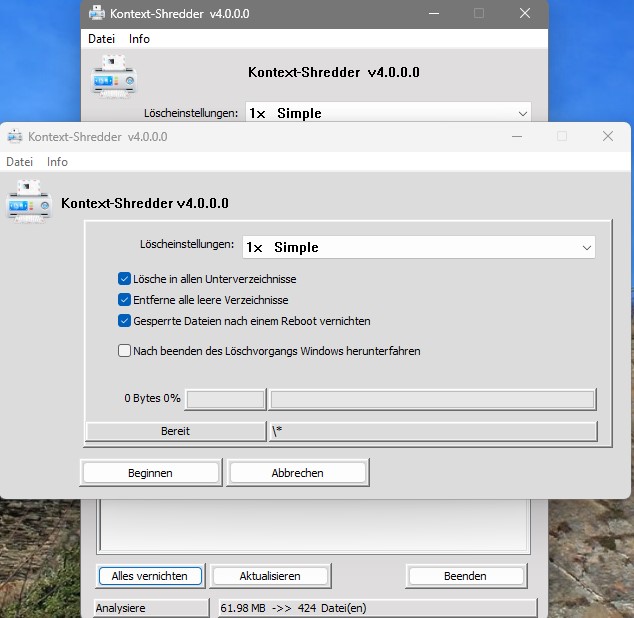Click Aktualisieren in the back window

click(270, 576)
